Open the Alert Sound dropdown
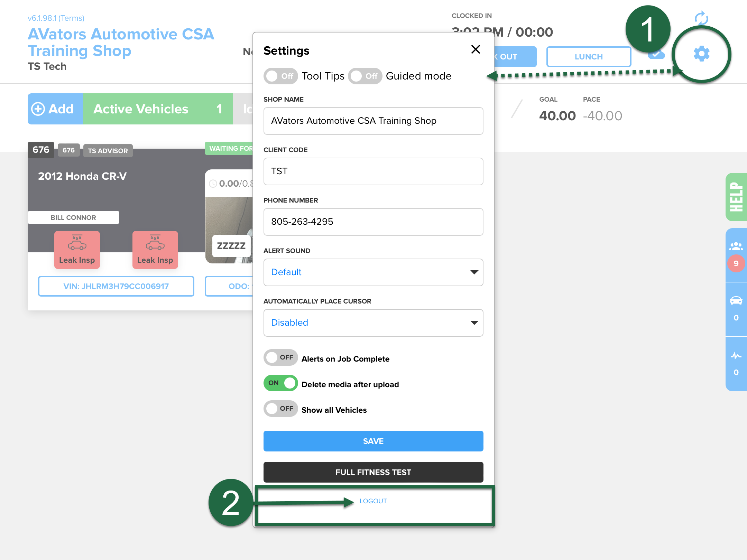 pyautogui.click(x=373, y=272)
